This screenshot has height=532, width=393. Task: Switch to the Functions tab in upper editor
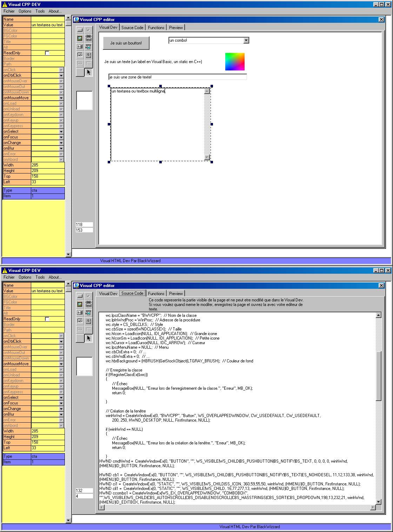pyautogui.click(x=156, y=28)
